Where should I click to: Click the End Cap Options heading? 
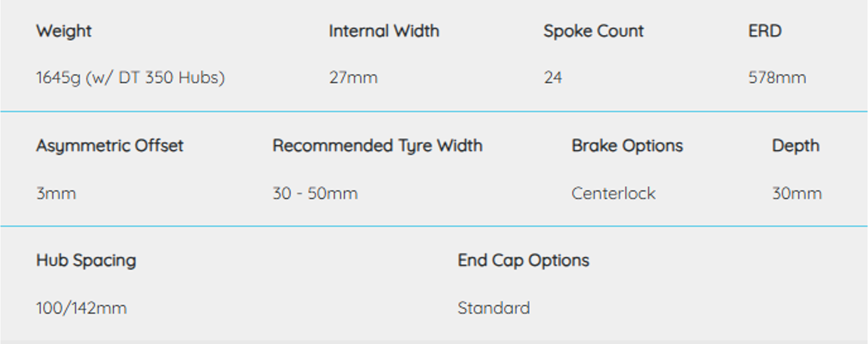tap(523, 260)
